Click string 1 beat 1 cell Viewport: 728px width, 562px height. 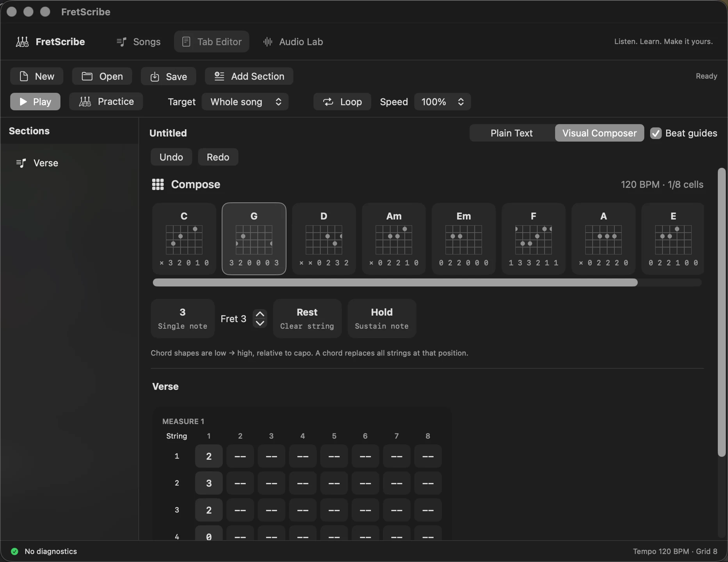(209, 456)
